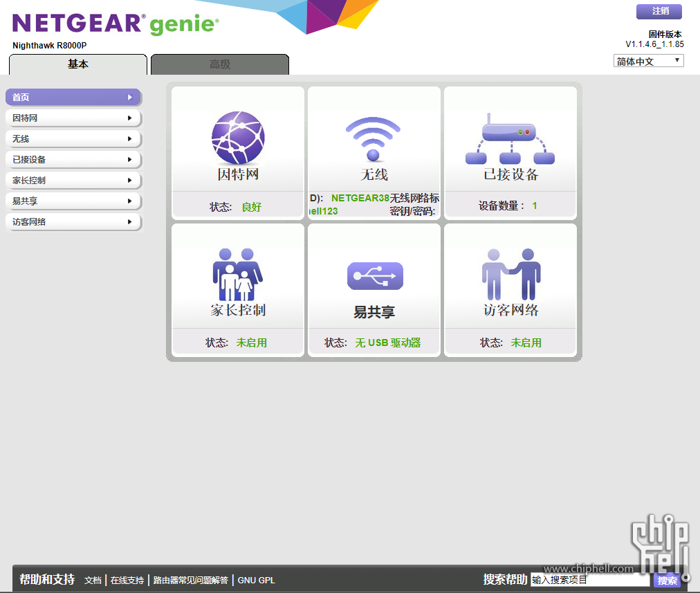Click the 无线 tile title text
The image size is (700, 593).
tap(374, 174)
